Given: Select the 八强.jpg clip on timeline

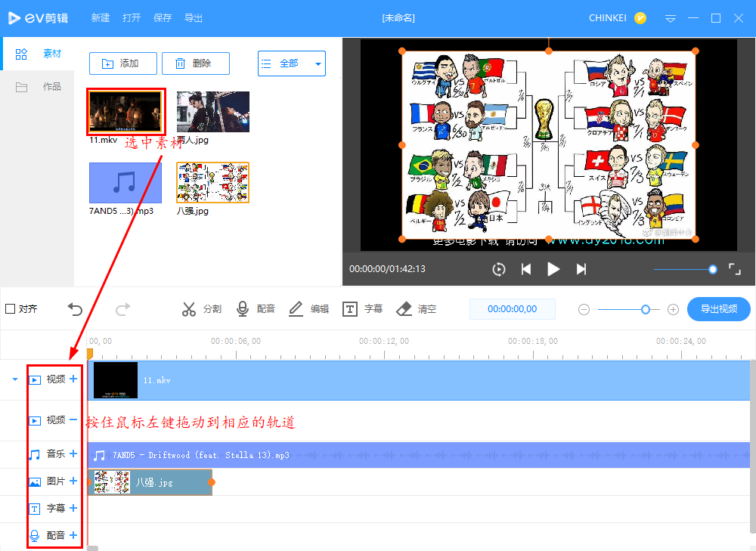Looking at the screenshot, I should [150, 482].
